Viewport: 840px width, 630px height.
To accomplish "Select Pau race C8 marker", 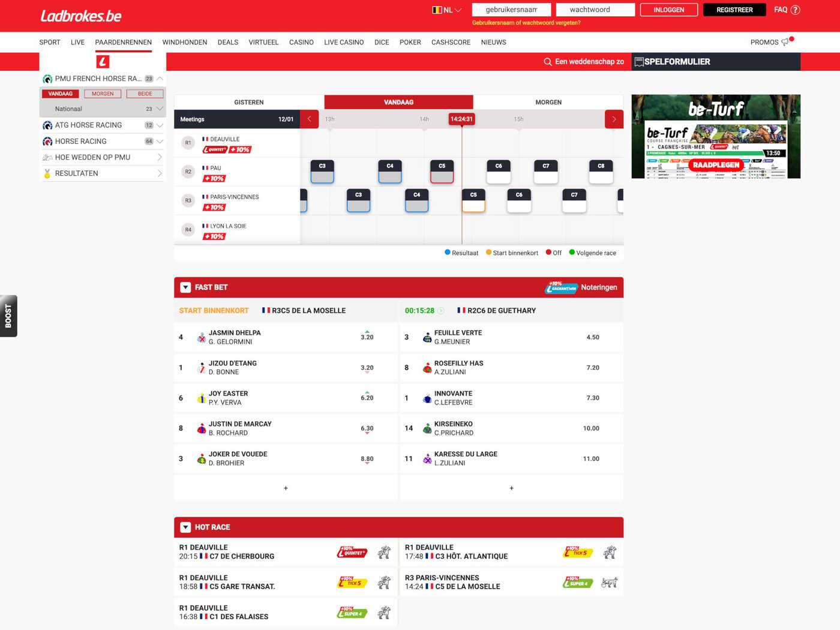I will click(x=601, y=172).
